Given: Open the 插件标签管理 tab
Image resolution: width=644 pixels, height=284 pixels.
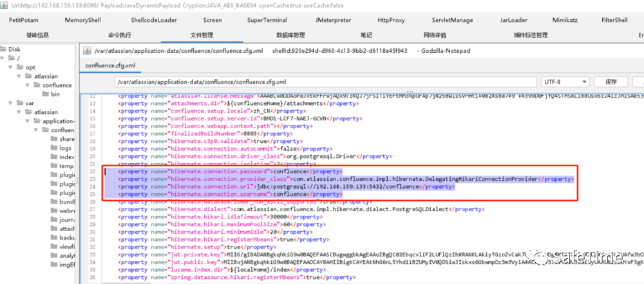Looking at the screenshot, I should click(531, 35).
